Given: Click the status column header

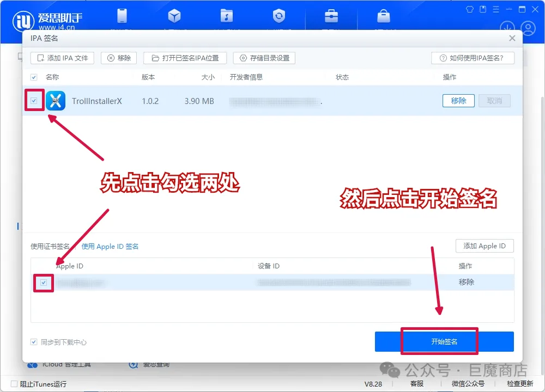Looking at the screenshot, I should (x=342, y=77).
